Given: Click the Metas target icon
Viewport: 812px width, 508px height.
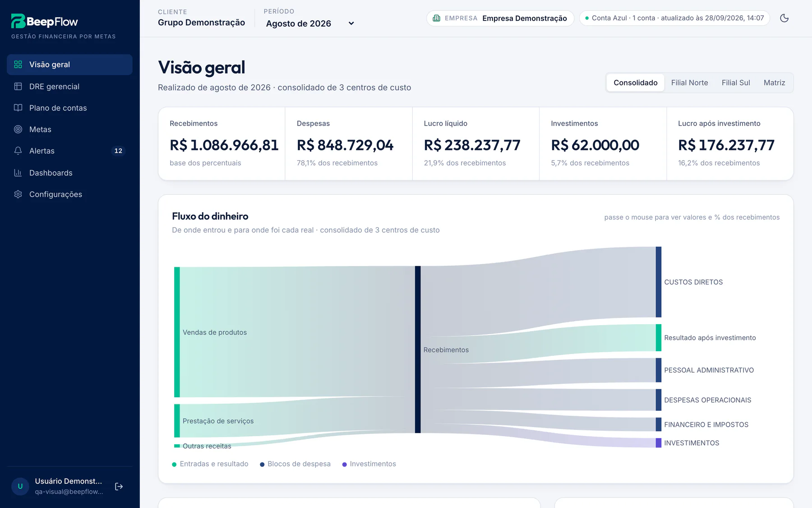Looking at the screenshot, I should [18, 130].
